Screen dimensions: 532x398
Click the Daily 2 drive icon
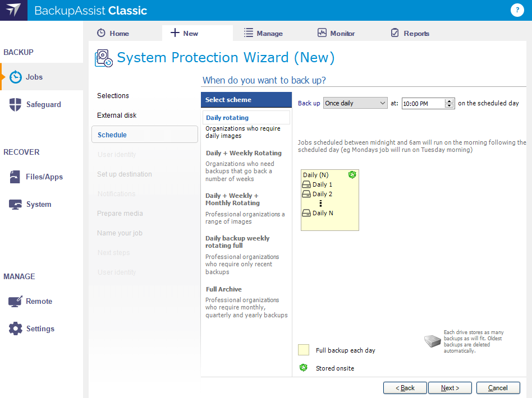[306, 194]
